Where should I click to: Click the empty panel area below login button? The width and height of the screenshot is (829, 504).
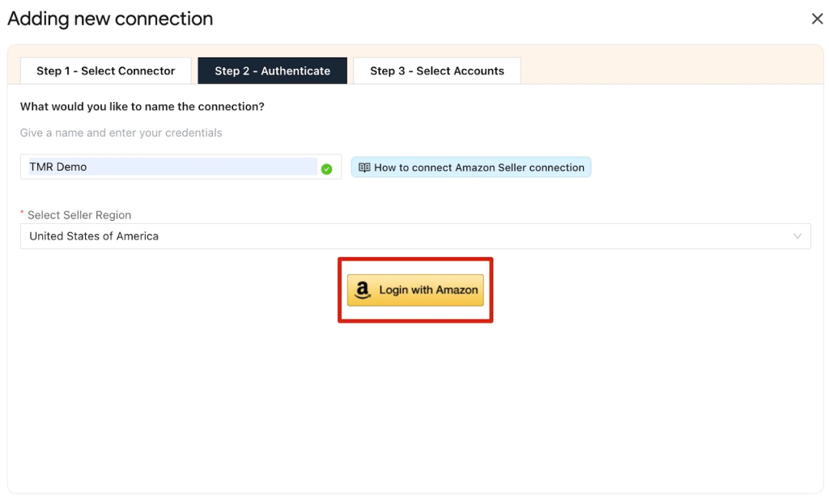point(414,404)
